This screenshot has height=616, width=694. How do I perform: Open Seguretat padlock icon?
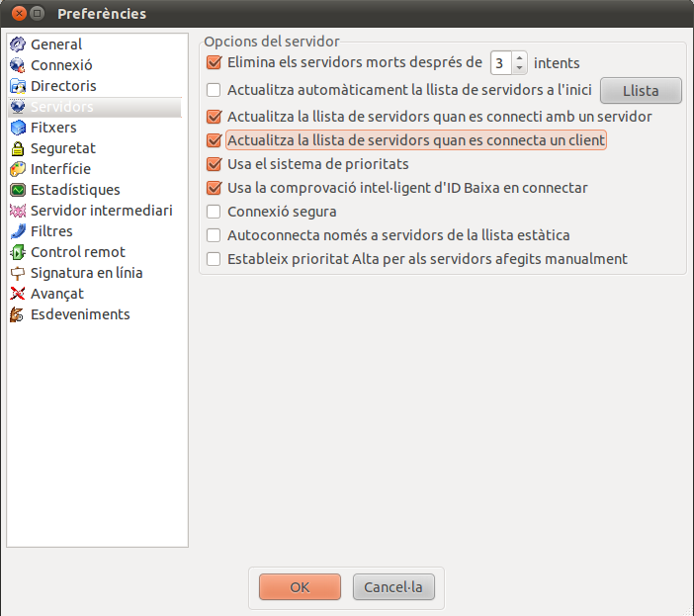coord(18,148)
